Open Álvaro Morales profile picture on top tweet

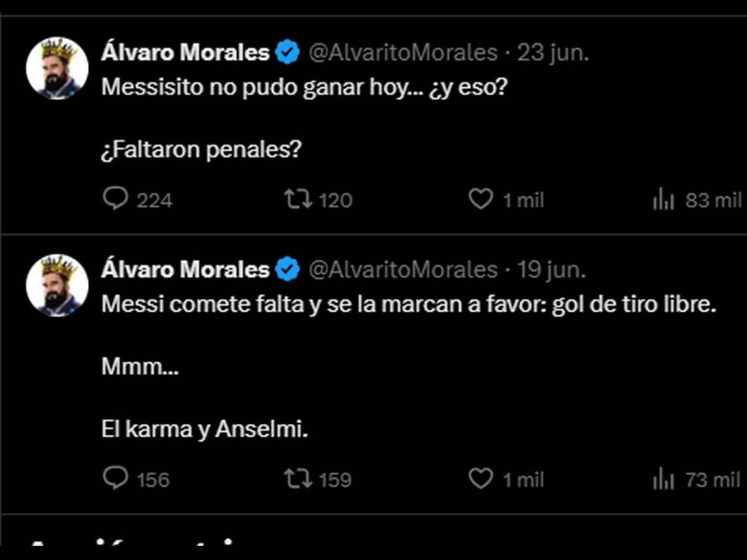57,67
